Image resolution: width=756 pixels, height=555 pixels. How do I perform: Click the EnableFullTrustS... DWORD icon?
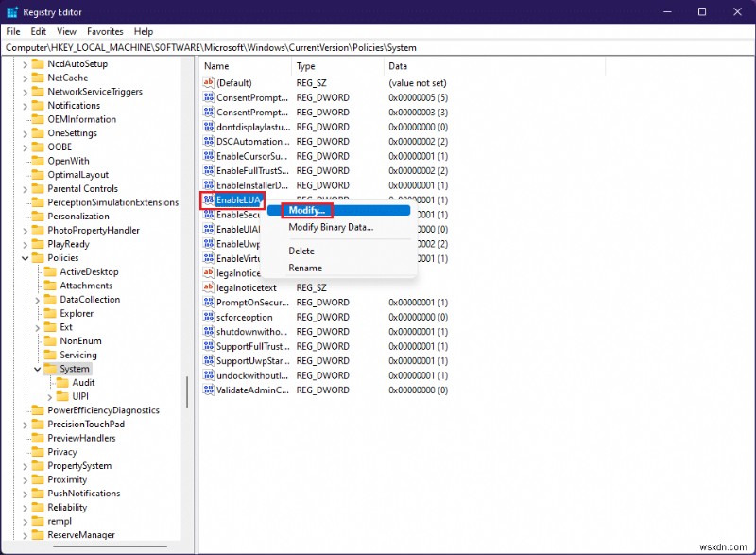[208, 170]
